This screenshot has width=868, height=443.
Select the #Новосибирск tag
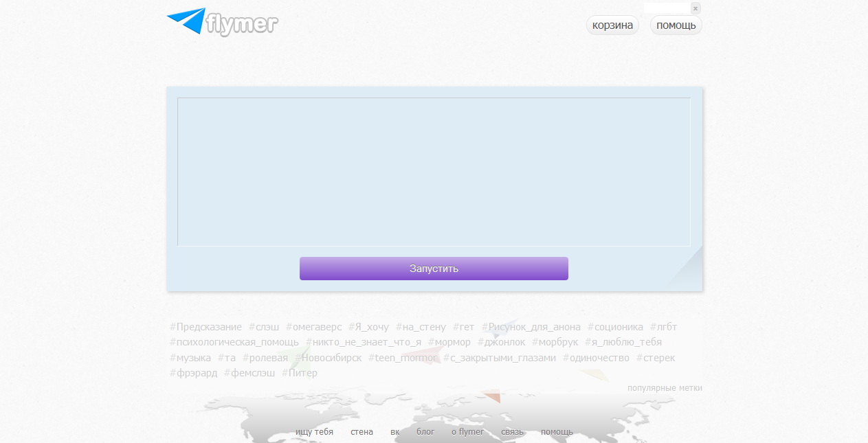pyautogui.click(x=329, y=358)
